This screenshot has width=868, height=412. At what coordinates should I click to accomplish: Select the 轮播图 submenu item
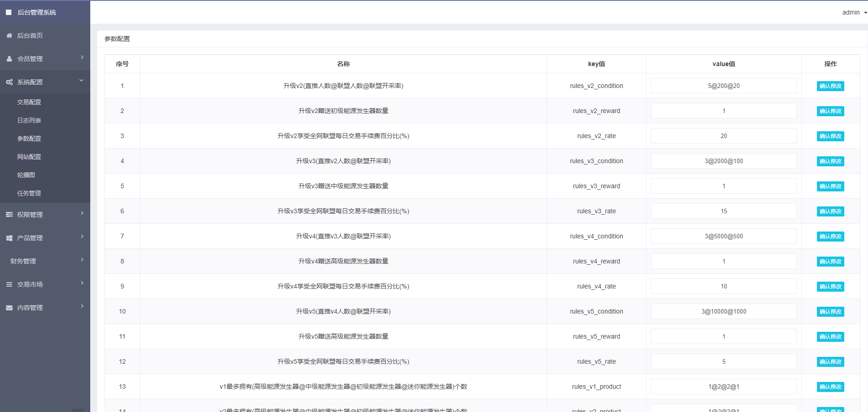coord(26,175)
